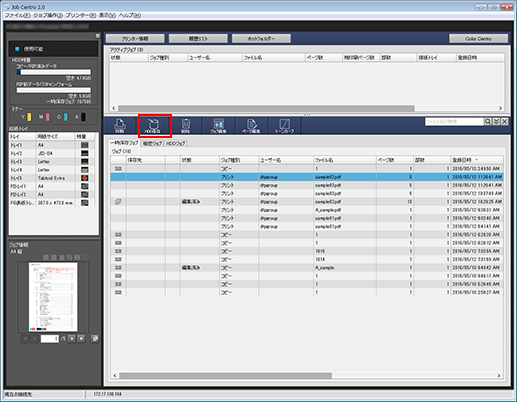Click the Printer Information button
The image size is (517, 402).
(x=135, y=39)
